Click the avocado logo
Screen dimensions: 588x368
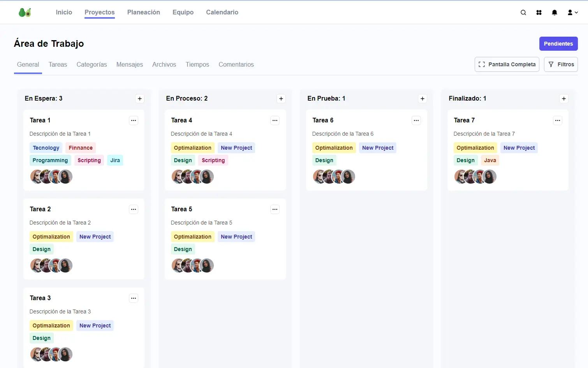(x=25, y=12)
